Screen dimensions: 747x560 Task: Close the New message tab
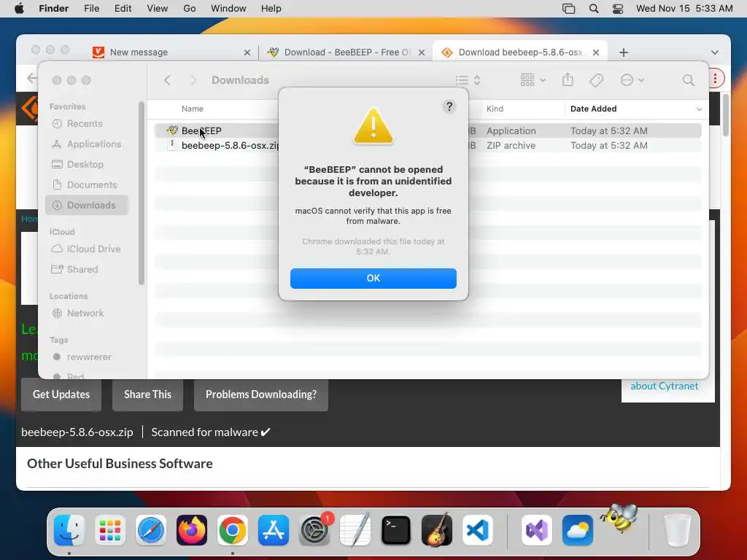(247, 52)
